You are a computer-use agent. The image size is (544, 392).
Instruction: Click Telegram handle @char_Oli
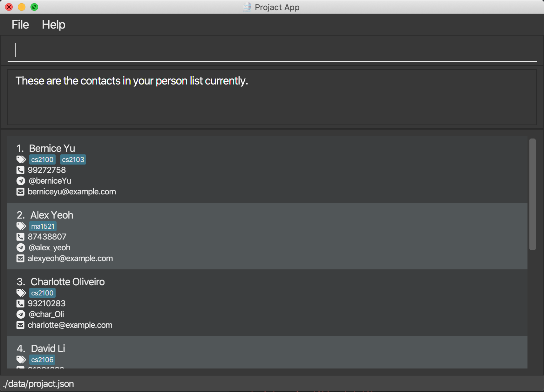tap(46, 314)
